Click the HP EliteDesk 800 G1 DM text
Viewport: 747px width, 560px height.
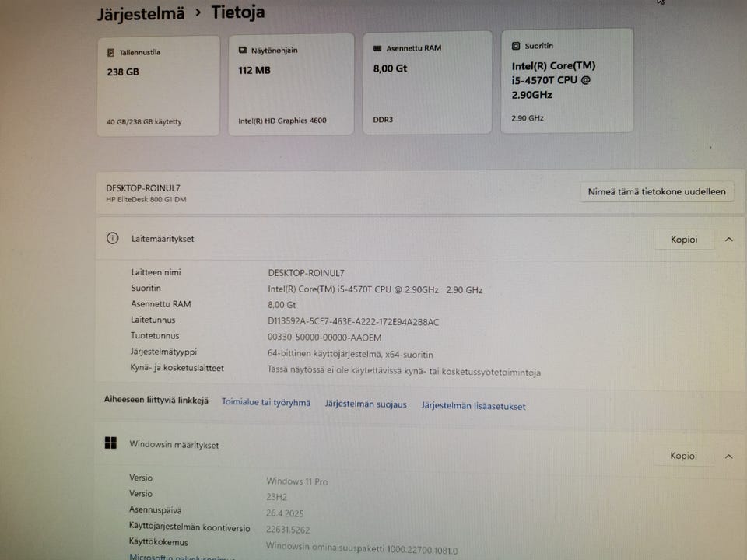pos(146,200)
